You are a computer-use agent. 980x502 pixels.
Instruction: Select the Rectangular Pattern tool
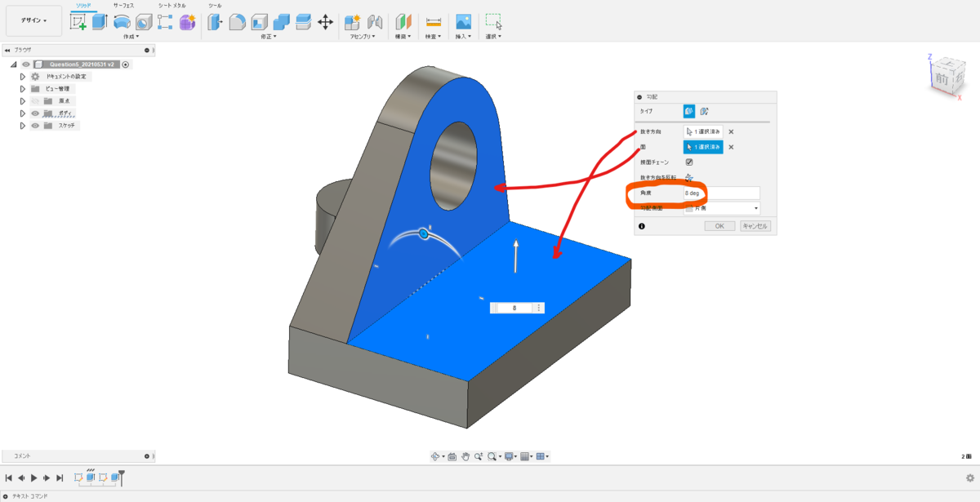pos(165,22)
